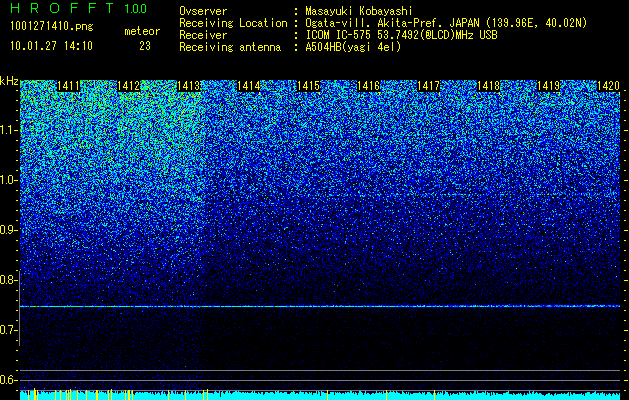The width and height of the screenshot is (629, 400).
Task: Click the meteor count label
Action: 142,31
